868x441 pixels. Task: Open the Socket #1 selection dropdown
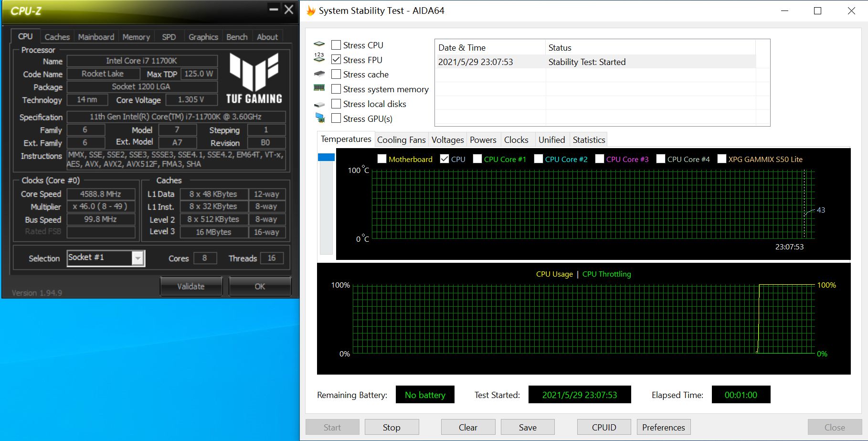tap(138, 258)
